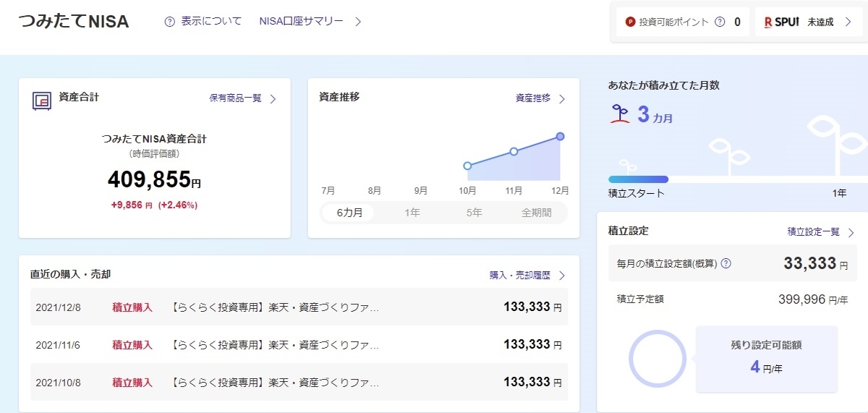
Task: Click the 133,333 円 amount for 2021/11/6
Action: pyautogui.click(x=532, y=344)
